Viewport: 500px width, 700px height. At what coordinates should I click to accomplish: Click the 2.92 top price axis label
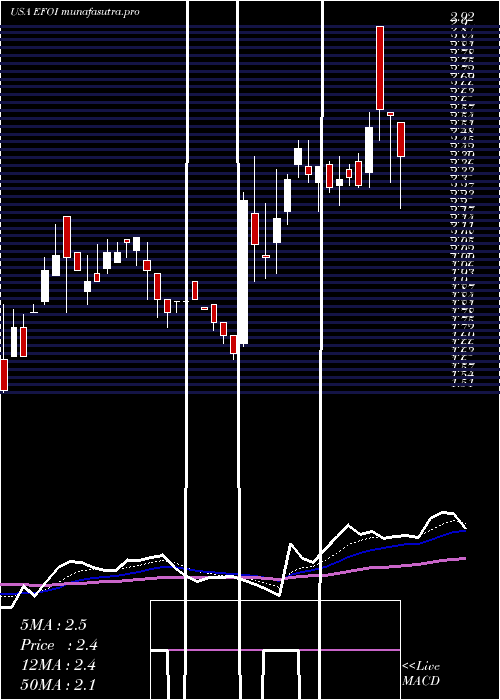pos(462,17)
